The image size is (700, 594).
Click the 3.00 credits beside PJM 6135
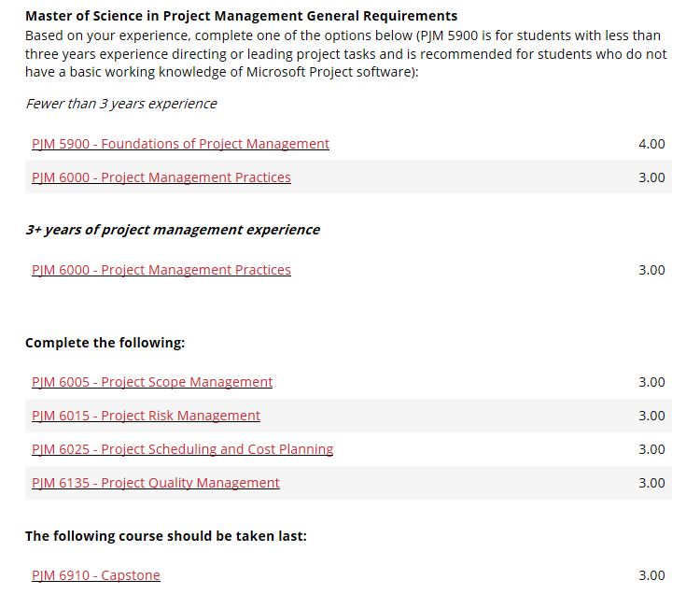[x=651, y=483]
